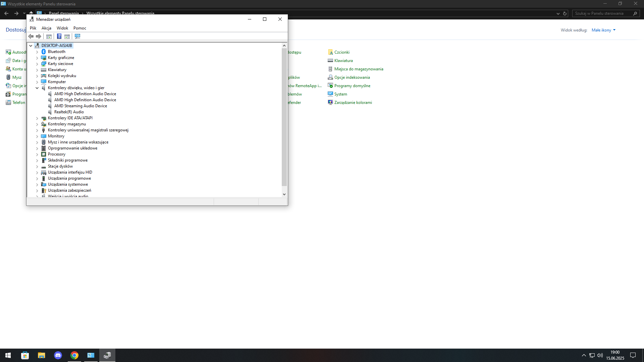Open the Programy domyślne link

[x=352, y=86]
